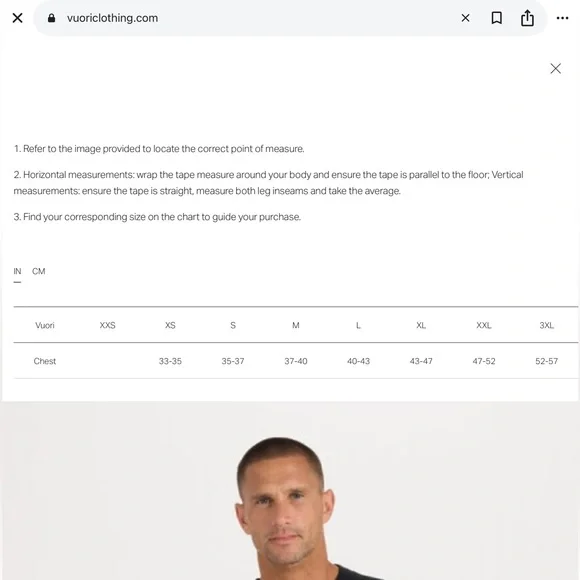Click the 37-40 chest measurement cell
This screenshot has width=580, height=580.
[296, 361]
